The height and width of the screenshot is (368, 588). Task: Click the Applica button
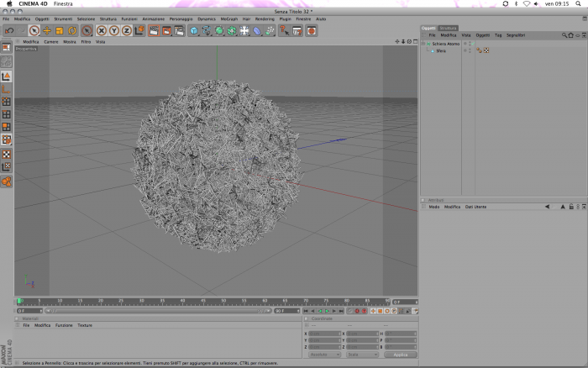click(400, 355)
